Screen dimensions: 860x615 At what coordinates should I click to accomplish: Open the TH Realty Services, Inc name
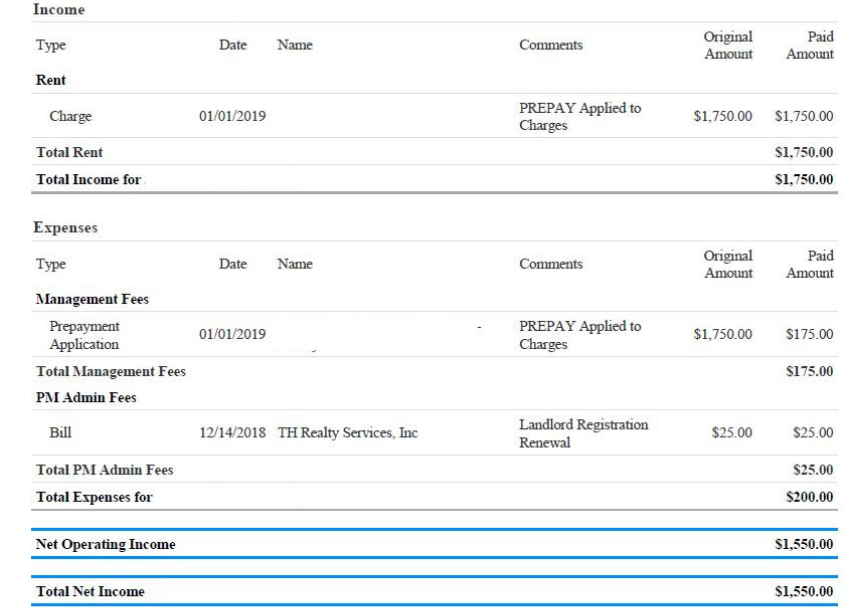(347, 433)
